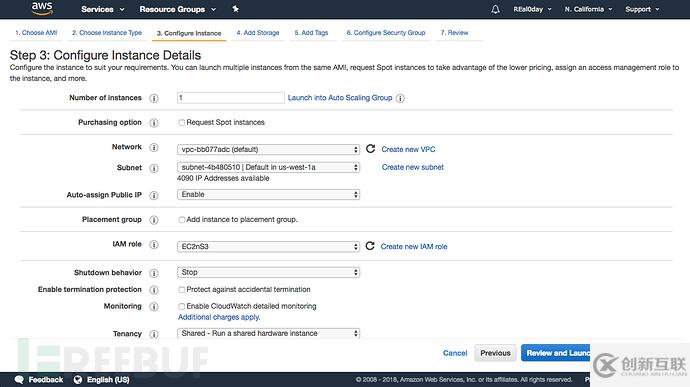Screen dimensions: 690x387
Task: Click info icon beside Launch into Auto Scaling Group
Action: pos(400,98)
